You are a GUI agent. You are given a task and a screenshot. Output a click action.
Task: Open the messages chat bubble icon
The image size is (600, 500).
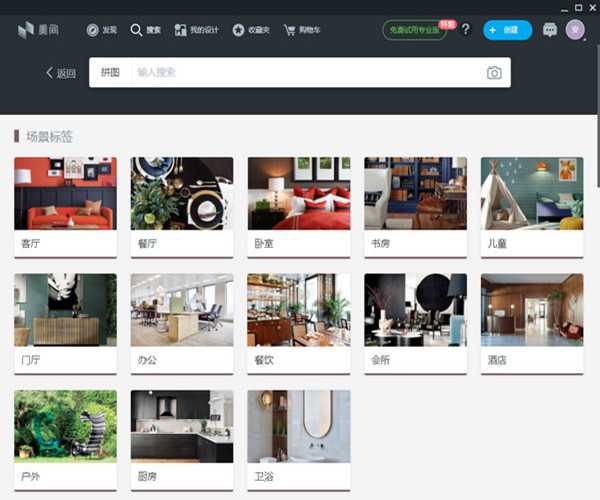tap(550, 30)
